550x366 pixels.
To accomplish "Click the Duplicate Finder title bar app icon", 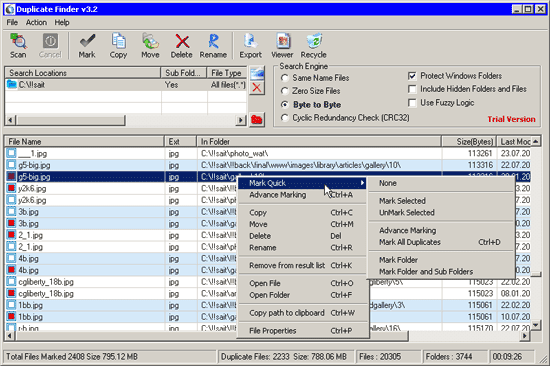I will [10, 9].
